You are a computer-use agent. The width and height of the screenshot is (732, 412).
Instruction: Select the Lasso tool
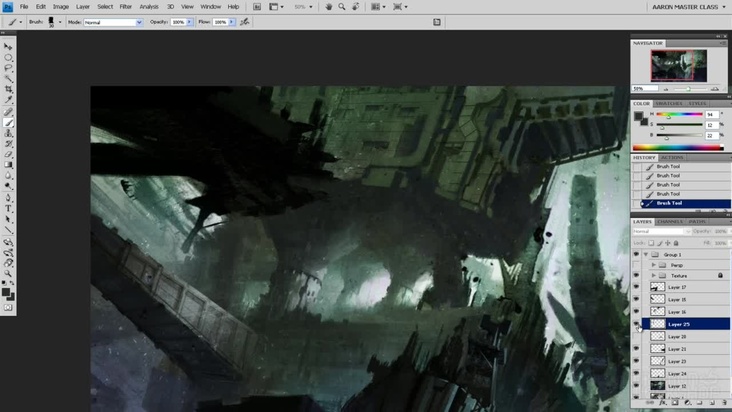coord(9,68)
